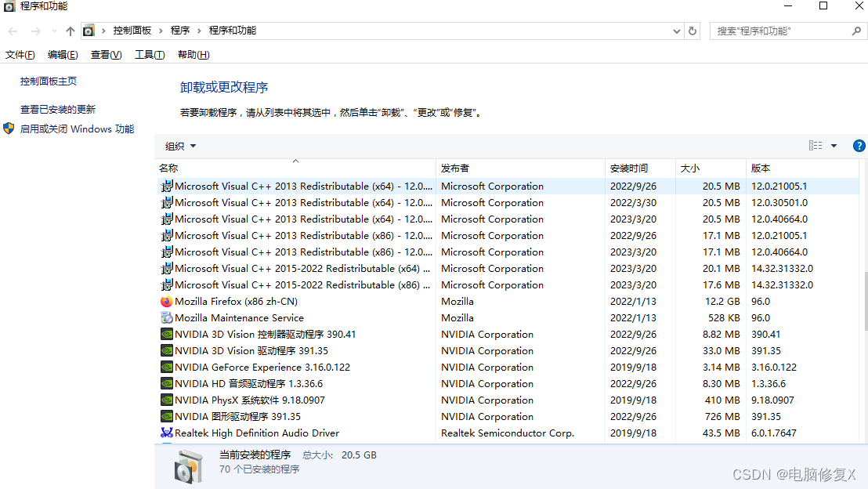Click the Mozilla Firefox icon in the list
868x489 pixels.
166,301
